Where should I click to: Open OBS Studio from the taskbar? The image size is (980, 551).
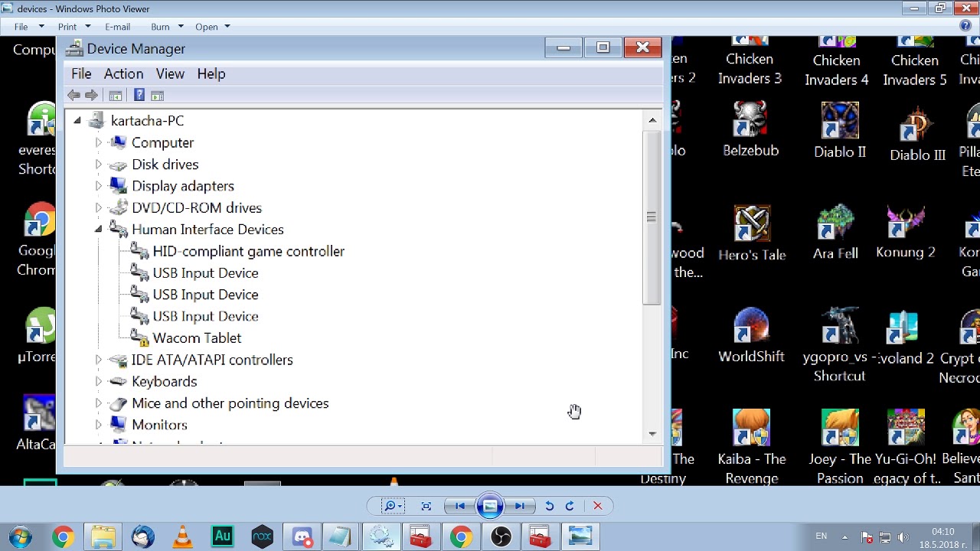tap(501, 536)
